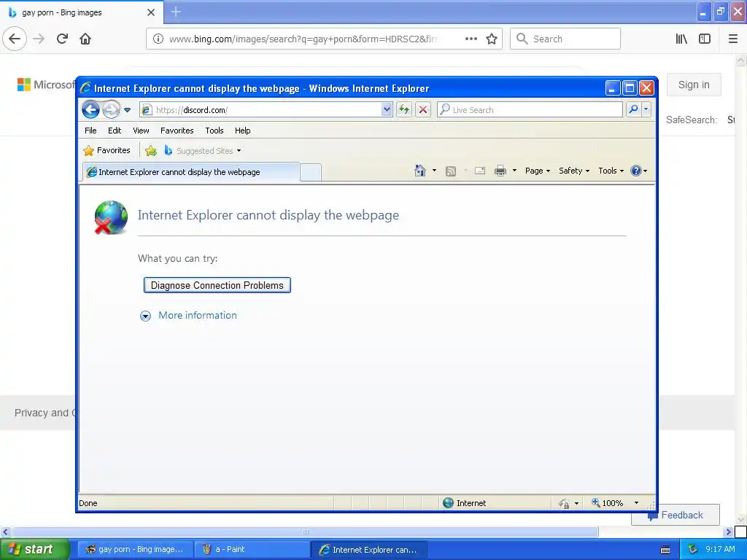This screenshot has width=747, height=560.
Task: Open the Page dropdown menu
Action: click(x=538, y=171)
